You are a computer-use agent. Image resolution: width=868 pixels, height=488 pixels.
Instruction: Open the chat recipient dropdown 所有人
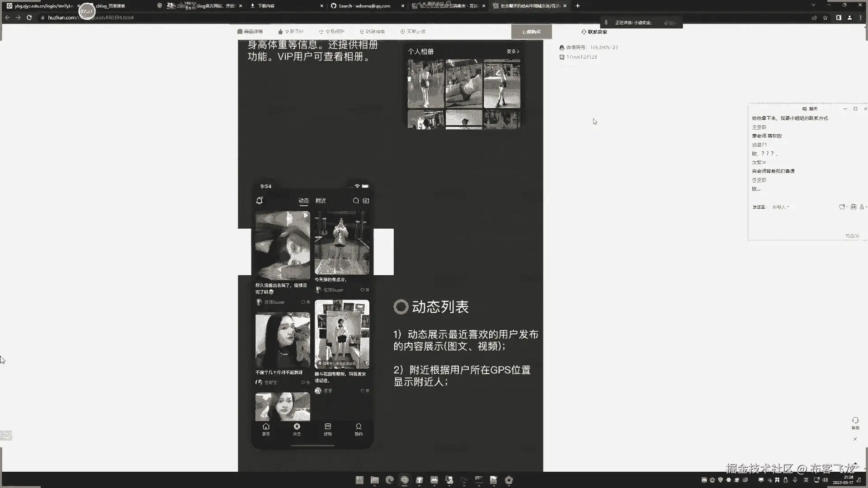pyautogui.click(x=781, y=207)
